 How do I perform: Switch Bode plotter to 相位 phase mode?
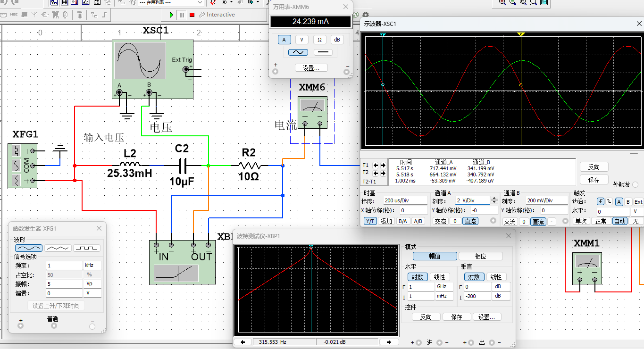tap(481, 256)
